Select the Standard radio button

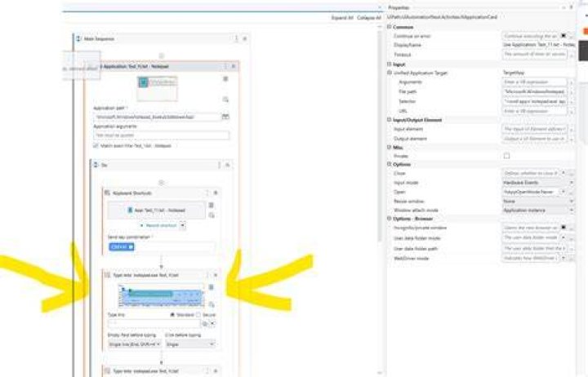[x=172, y=315]
